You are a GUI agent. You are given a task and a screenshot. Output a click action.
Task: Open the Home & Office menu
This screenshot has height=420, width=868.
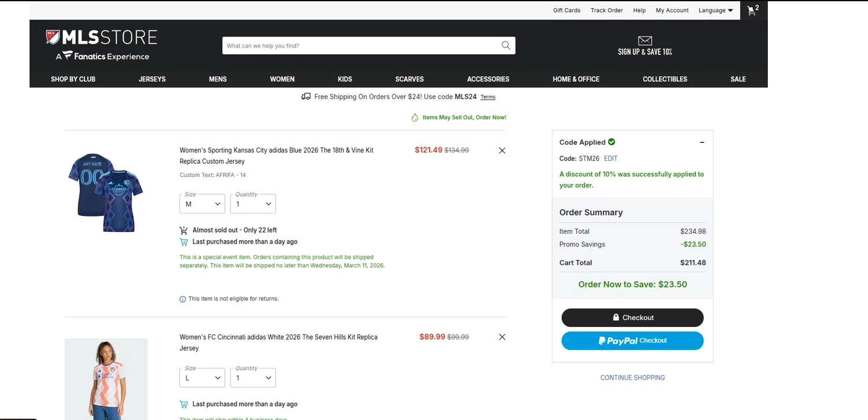(x=576, y=79)
